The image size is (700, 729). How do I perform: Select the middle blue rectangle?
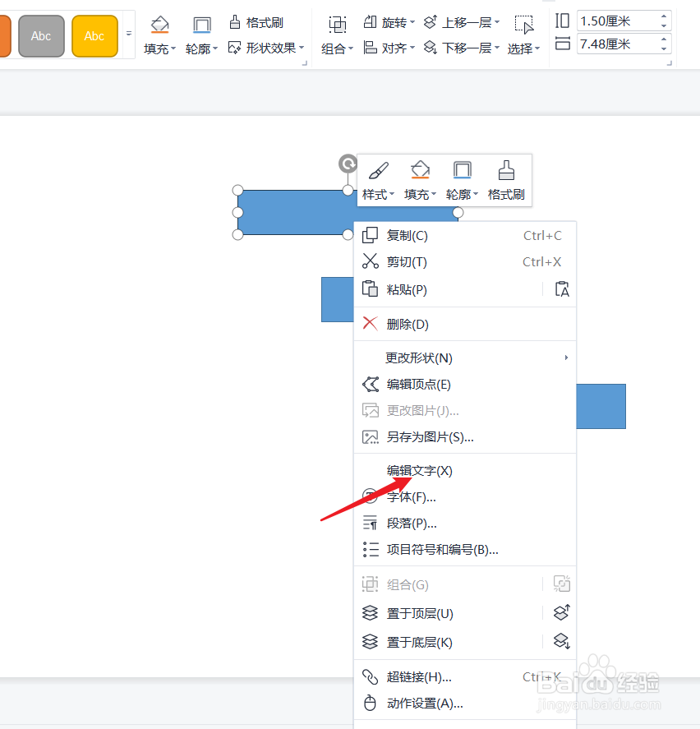[x=338, y=299]
